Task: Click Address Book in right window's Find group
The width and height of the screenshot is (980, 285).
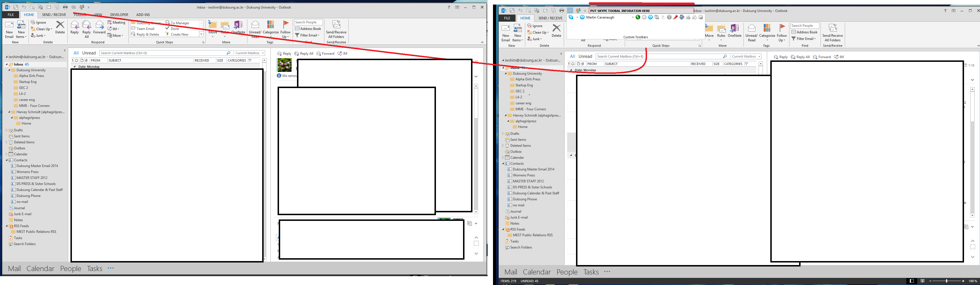Action: click(x=805, y=32)
